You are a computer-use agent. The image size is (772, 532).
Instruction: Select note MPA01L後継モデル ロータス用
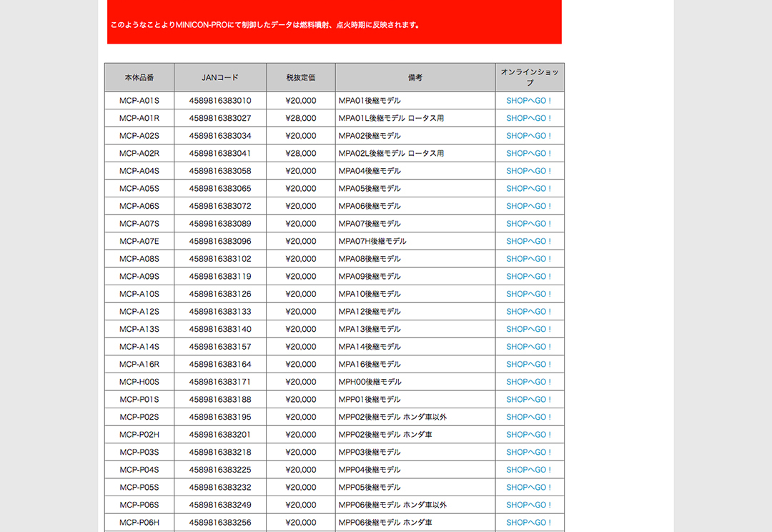coord(392,118)
